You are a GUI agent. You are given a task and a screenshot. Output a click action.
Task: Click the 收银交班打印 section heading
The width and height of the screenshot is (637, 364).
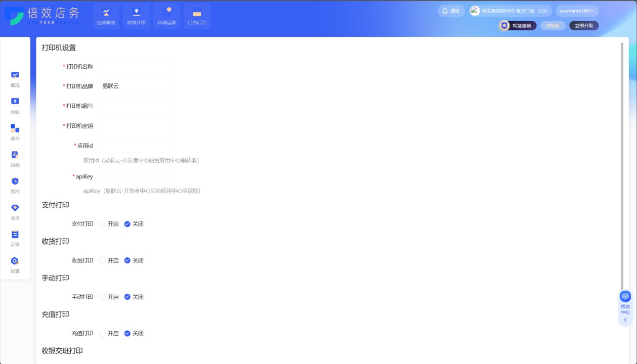[x=62, y=351]
